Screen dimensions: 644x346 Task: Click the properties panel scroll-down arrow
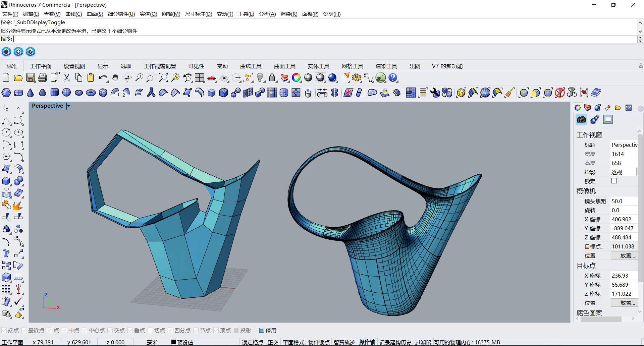click(x=640, y=311)
